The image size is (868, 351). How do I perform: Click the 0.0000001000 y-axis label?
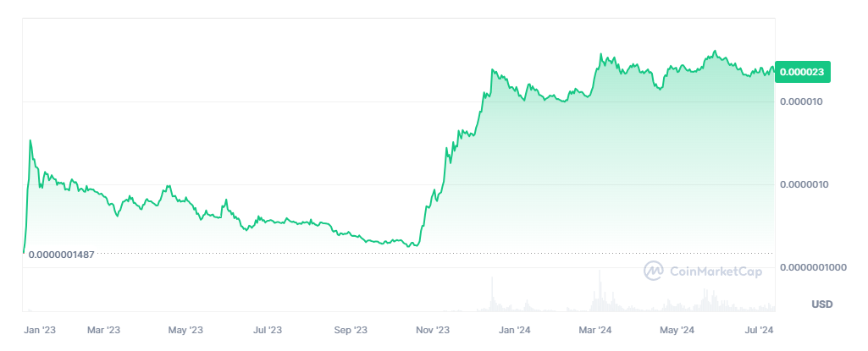click(814, 267)
